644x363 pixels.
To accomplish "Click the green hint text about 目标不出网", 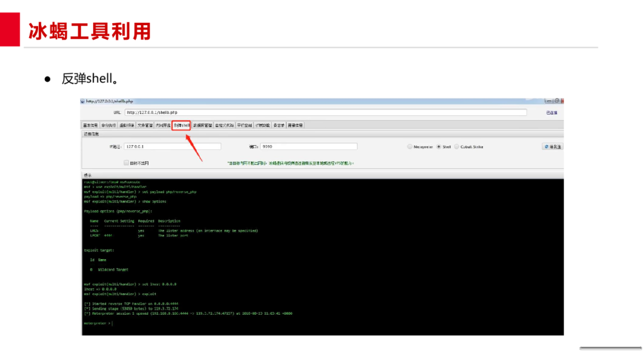I will (x=290, y=163).
